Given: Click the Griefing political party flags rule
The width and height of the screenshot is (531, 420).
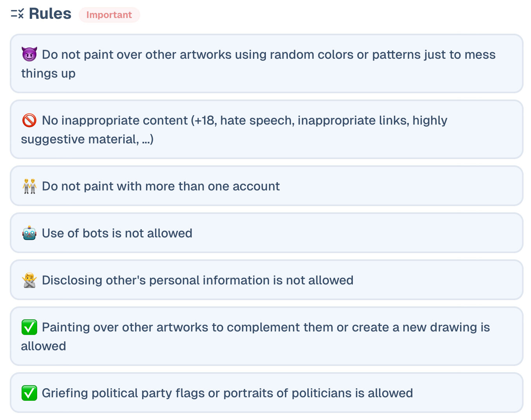Looking at the screenshot, I should click(227, 393).
